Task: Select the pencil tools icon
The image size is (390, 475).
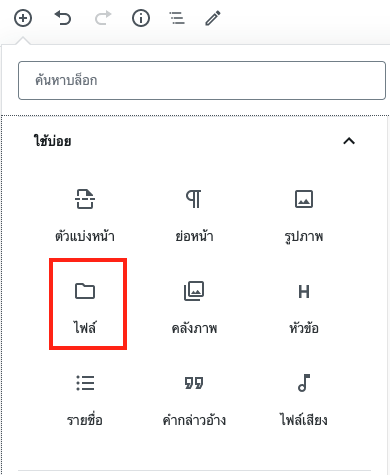Action: tap(213, 18)
